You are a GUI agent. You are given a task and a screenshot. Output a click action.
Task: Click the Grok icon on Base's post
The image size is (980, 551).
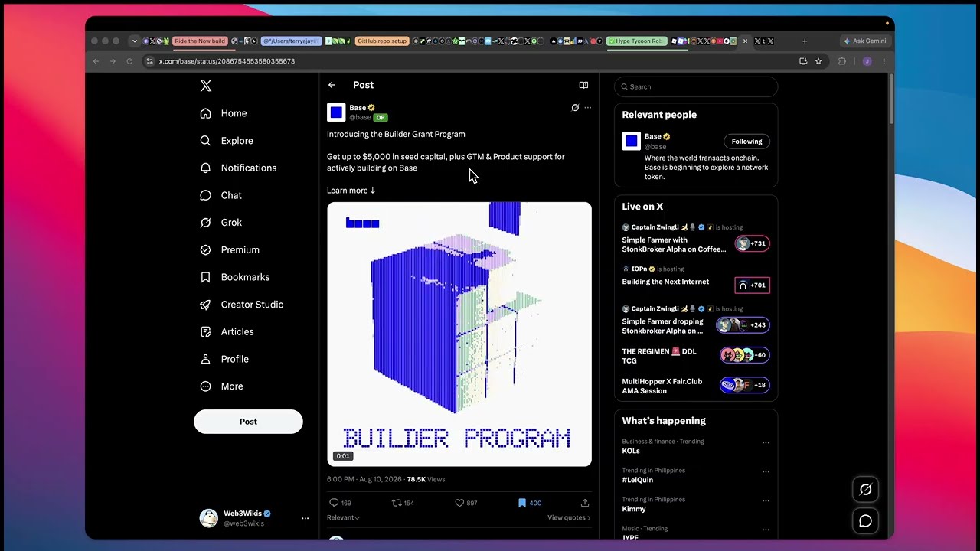[x=575, y=108]
